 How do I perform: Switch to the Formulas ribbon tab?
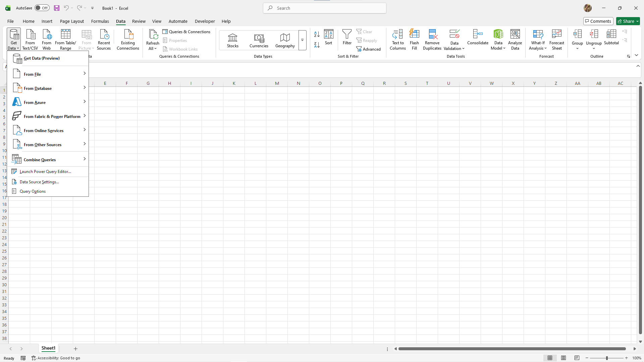pos(100,21)
